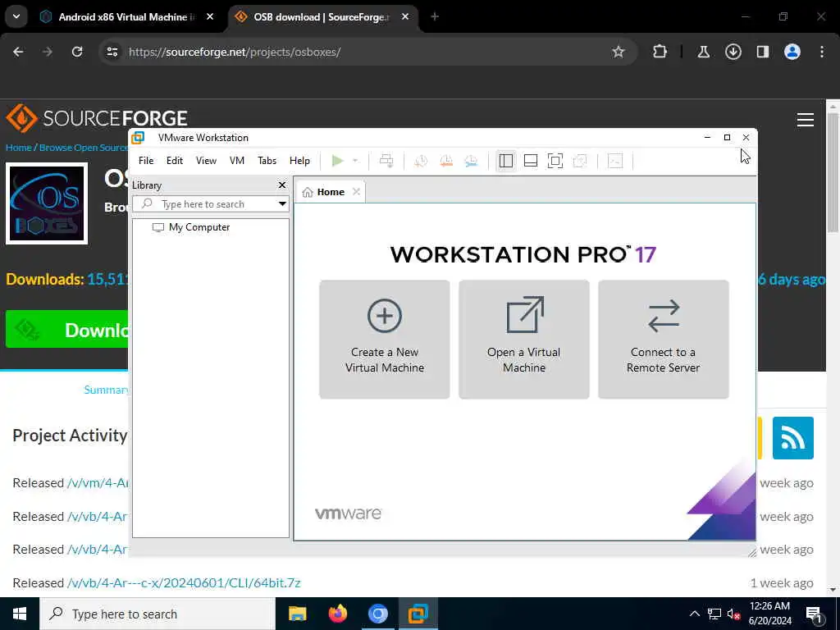Open Firefox from the taskbar
Screen dimensions: 840x630
337,614
